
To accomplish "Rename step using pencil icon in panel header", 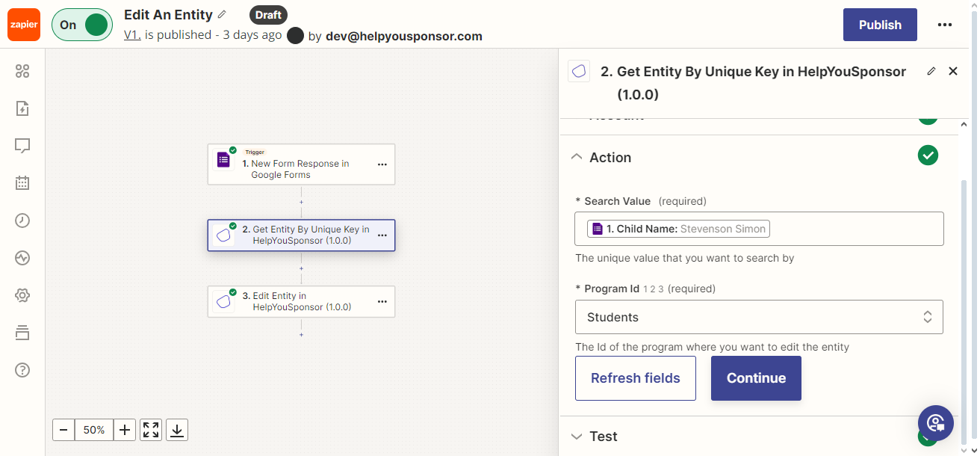I will coord(931,71).
